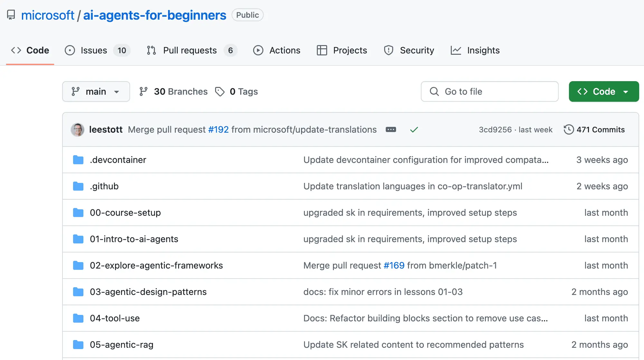Viewport: 644px width, 360px height.
Task: Open the co-op-translator.yml commit message
Action: point(413,186)
